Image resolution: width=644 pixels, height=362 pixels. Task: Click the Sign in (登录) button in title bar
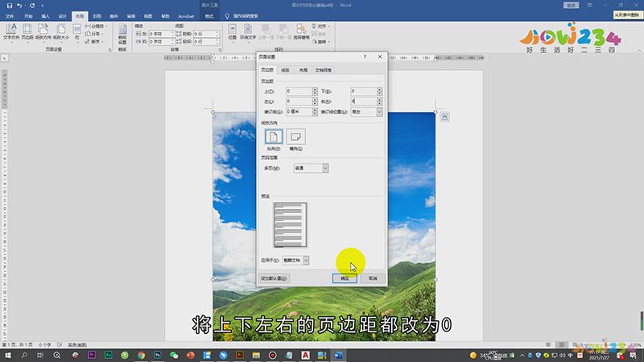point(571,6)
